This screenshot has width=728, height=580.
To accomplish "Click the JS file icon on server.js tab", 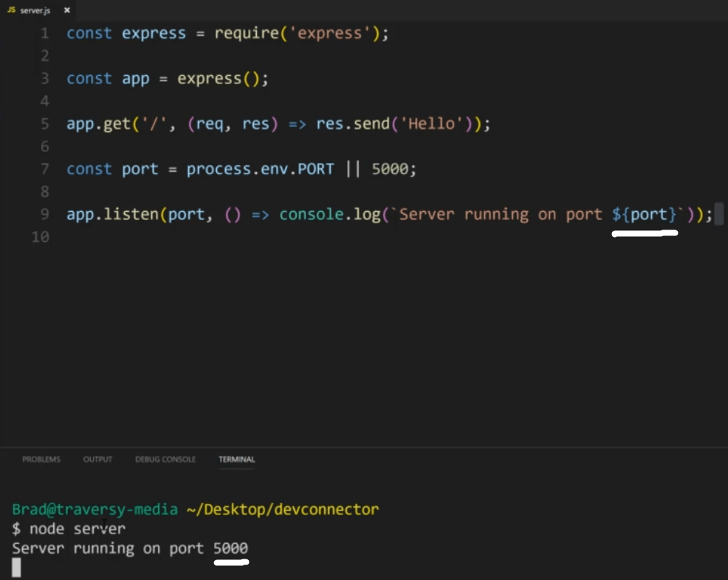I will click(x=12, y=10).
